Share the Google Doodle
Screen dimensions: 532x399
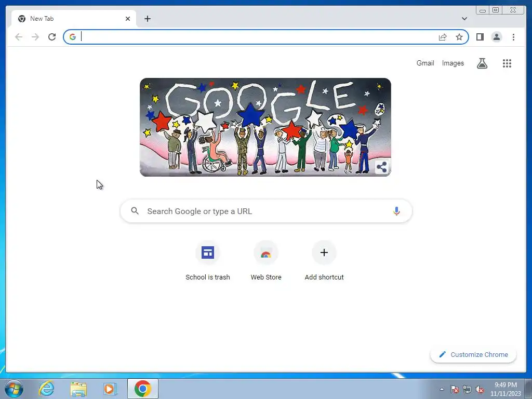pos(382,167)
